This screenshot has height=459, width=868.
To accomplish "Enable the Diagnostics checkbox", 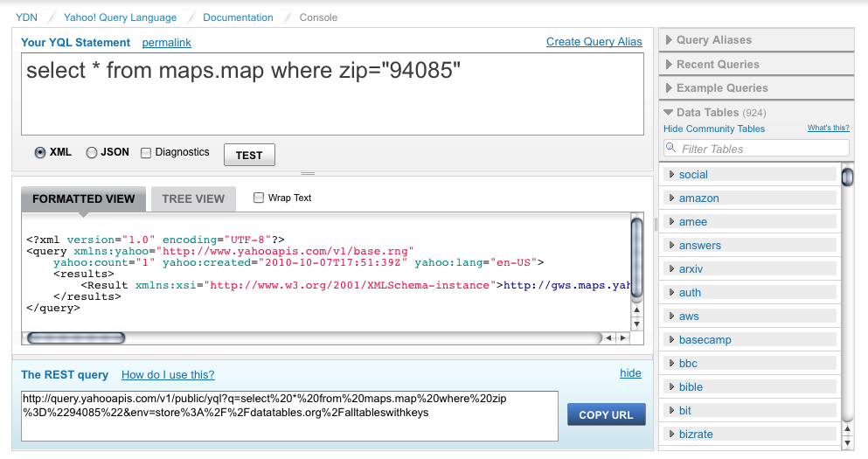I will point(146,153).
